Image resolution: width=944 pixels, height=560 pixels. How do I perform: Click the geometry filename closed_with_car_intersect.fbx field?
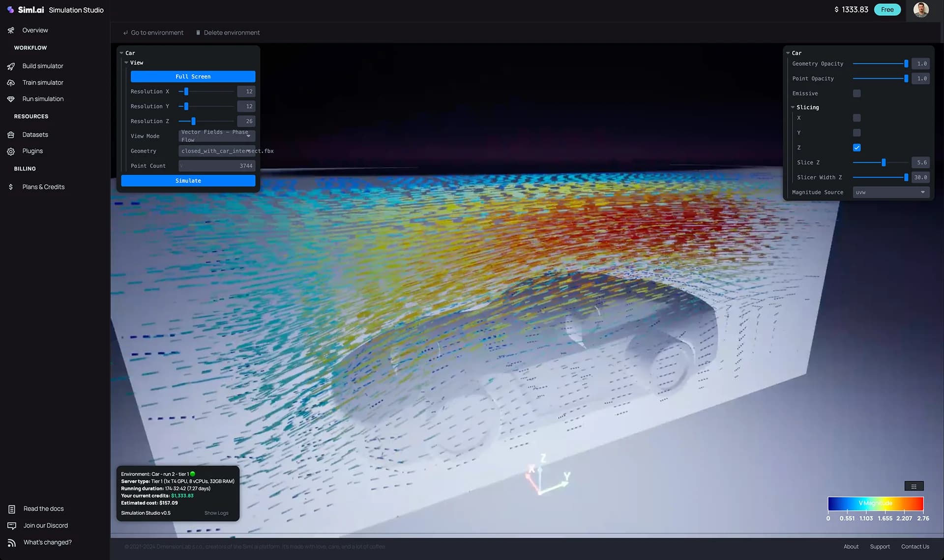point(217,151)
